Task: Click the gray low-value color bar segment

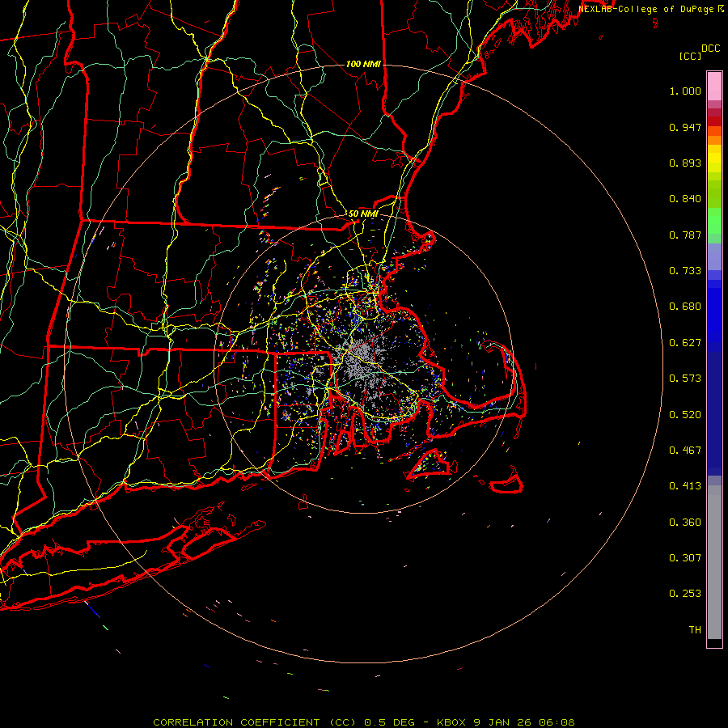Action: coord(714,562)
